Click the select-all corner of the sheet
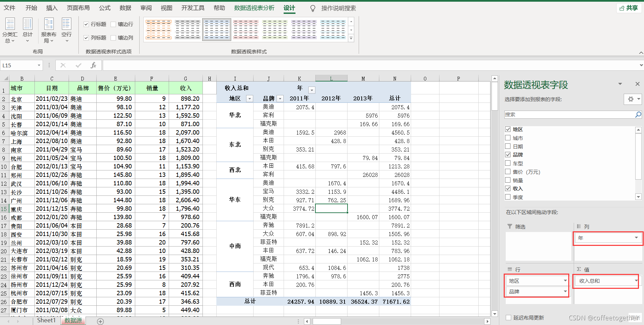 click(5, 78)
